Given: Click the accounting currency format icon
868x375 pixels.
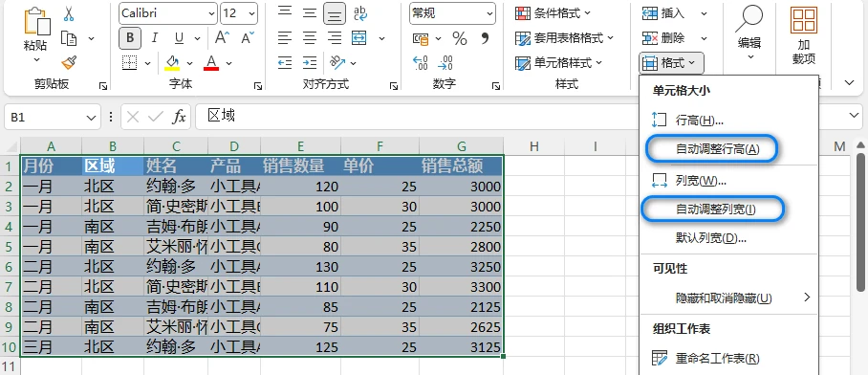Looking at the screenshot, I should (421, 38).
